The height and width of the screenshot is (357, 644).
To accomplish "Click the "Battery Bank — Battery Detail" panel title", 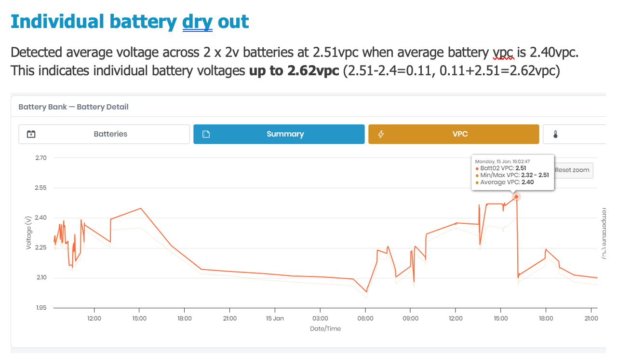I will [x=73, y=107].
